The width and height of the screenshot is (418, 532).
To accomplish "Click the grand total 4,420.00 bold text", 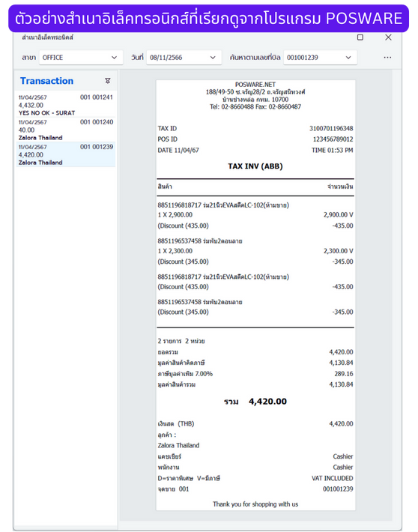I will (267, 402).
